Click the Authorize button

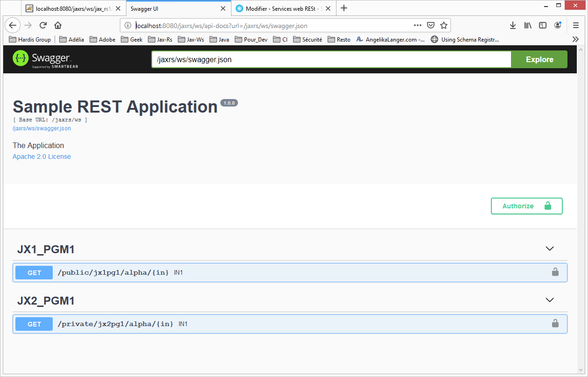click(526, 206)
